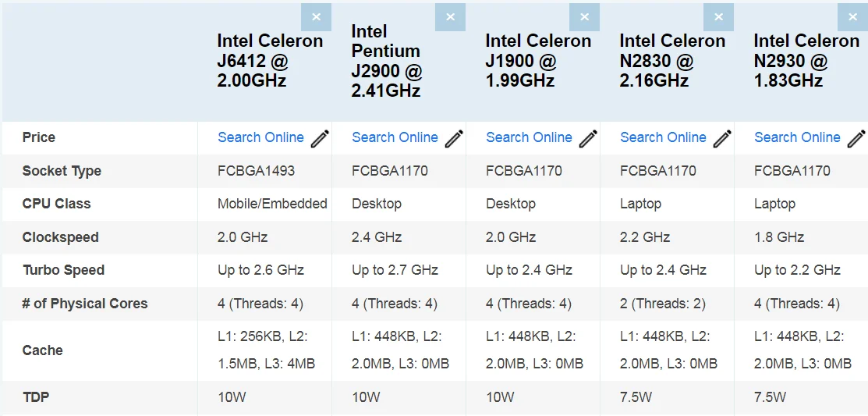
Task: Dismiss the Intel Celeron N2830 column
Action: 718,17
